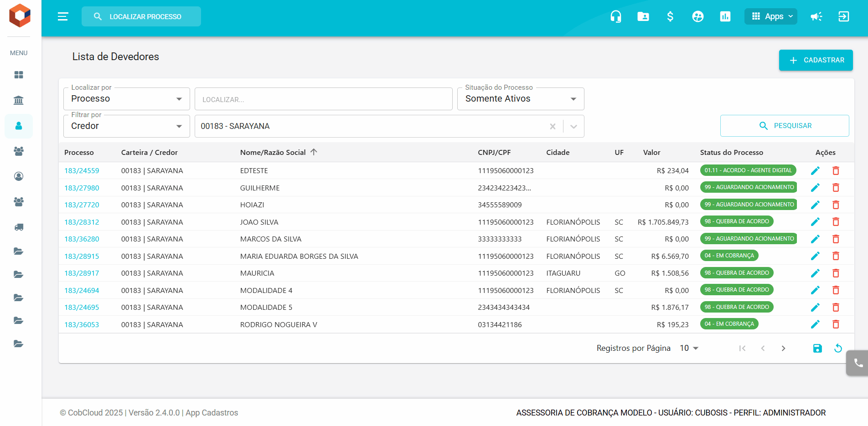Click the PESQUISAR search button

[785, 126]
